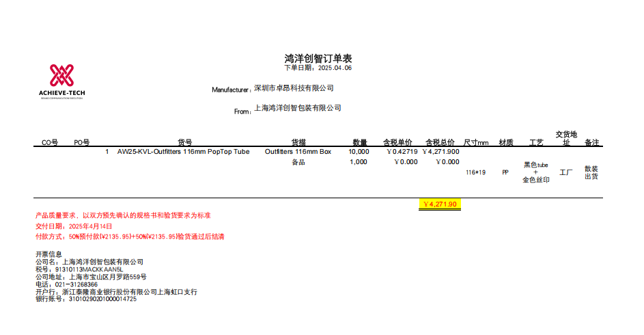Viewport: 644px width, 335px height.
Task: Click the material value PP
Action: [505, 173]
